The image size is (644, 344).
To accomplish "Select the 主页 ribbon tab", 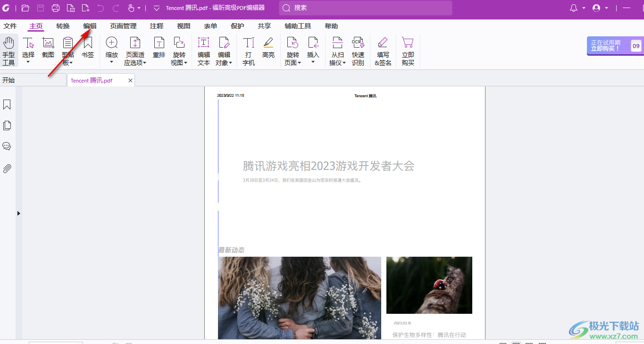I will click(x=36, y=26).
